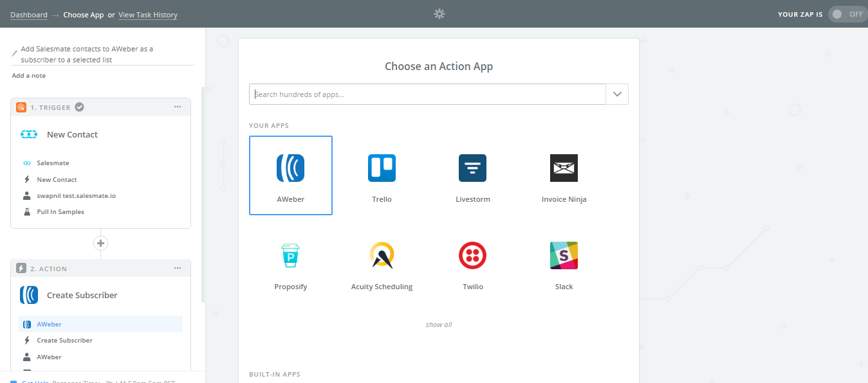
Task: Select the Acuity Scheduling app icon
Action: pos(382,255)
